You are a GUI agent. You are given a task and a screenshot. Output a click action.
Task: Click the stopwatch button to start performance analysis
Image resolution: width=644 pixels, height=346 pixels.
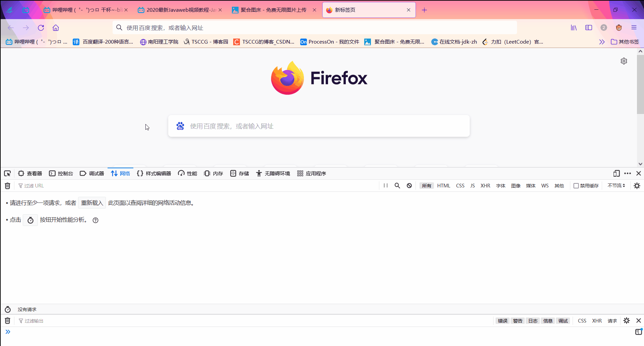30,220
